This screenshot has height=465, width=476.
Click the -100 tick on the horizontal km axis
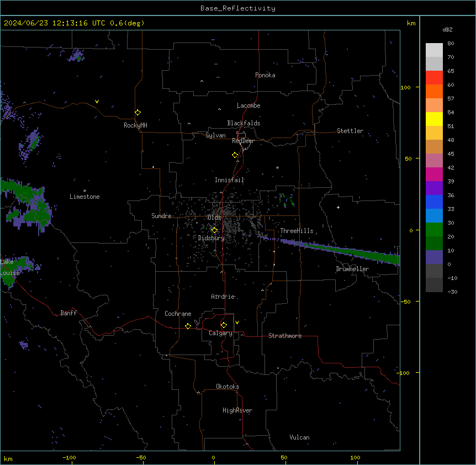click(69, 458)
